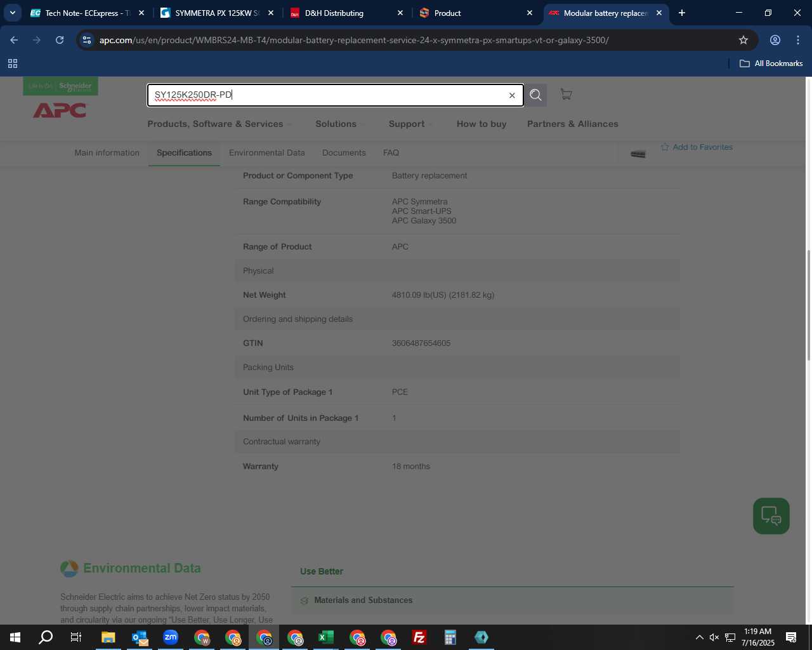The image size is (812, 650).
Task: Expand Products, Software & Services menu
Action: (x=220, y=124)
